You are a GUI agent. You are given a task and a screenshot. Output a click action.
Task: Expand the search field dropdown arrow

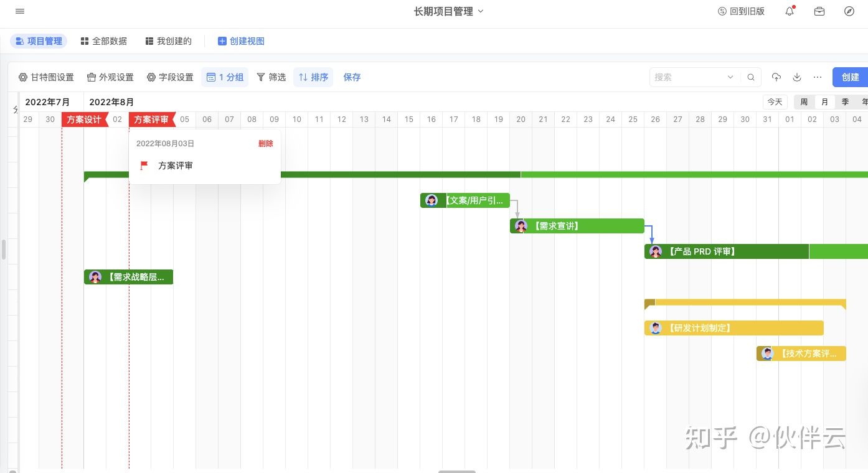pyautogui.click(x=730, y=77)
